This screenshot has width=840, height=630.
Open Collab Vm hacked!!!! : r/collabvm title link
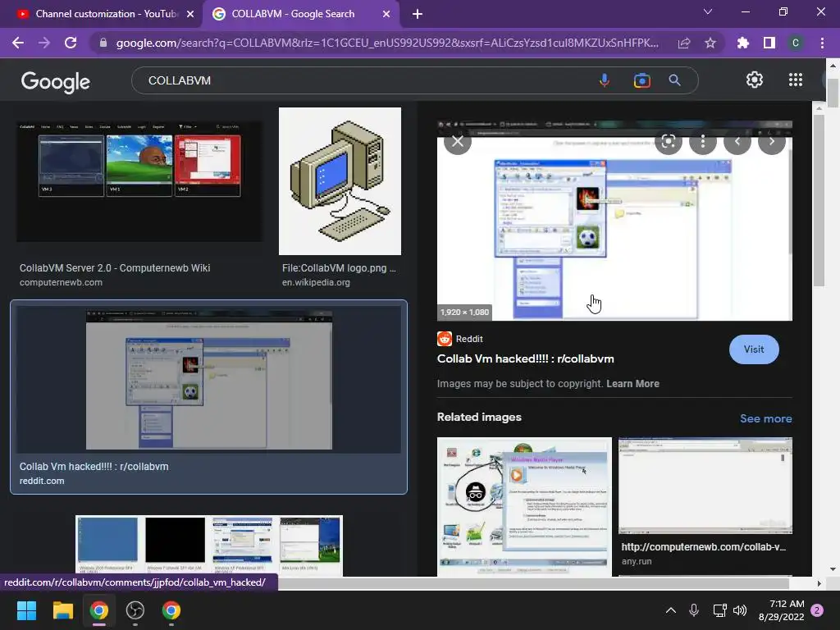pos(526,359)
